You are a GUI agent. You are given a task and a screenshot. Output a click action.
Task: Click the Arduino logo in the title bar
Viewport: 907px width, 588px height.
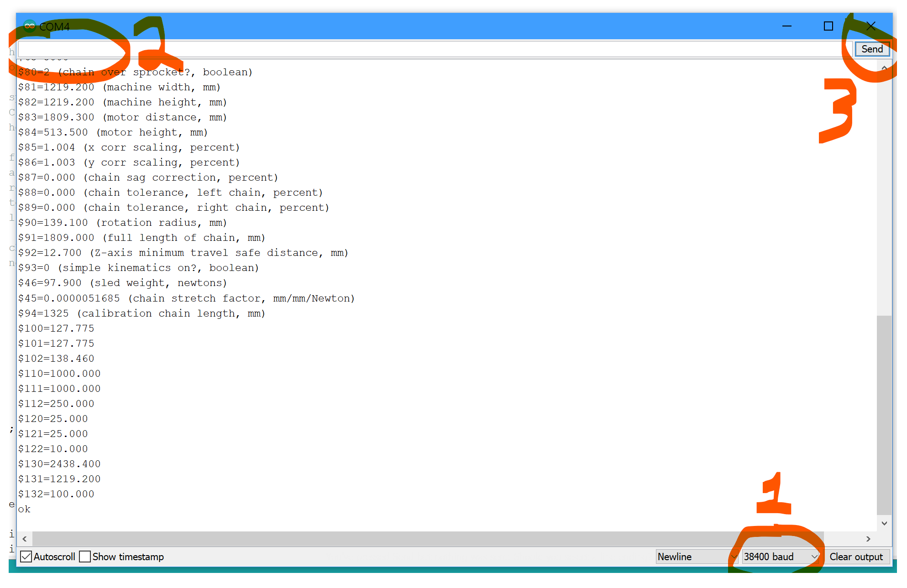tap(30, 26)
